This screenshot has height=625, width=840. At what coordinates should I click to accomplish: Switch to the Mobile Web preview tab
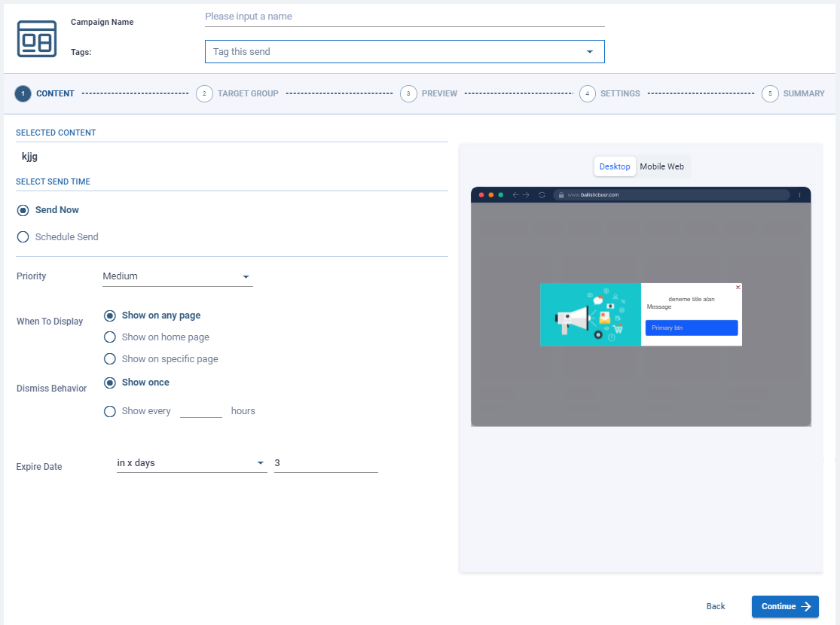[x=661, y=166]
